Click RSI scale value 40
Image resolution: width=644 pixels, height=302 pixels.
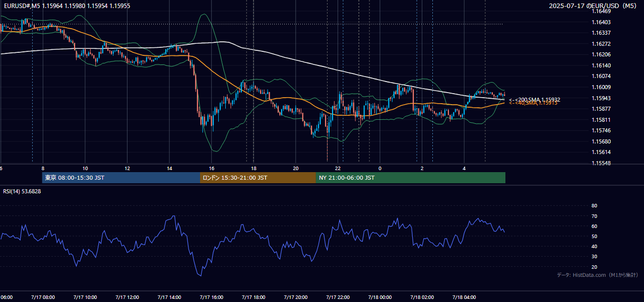594,246
